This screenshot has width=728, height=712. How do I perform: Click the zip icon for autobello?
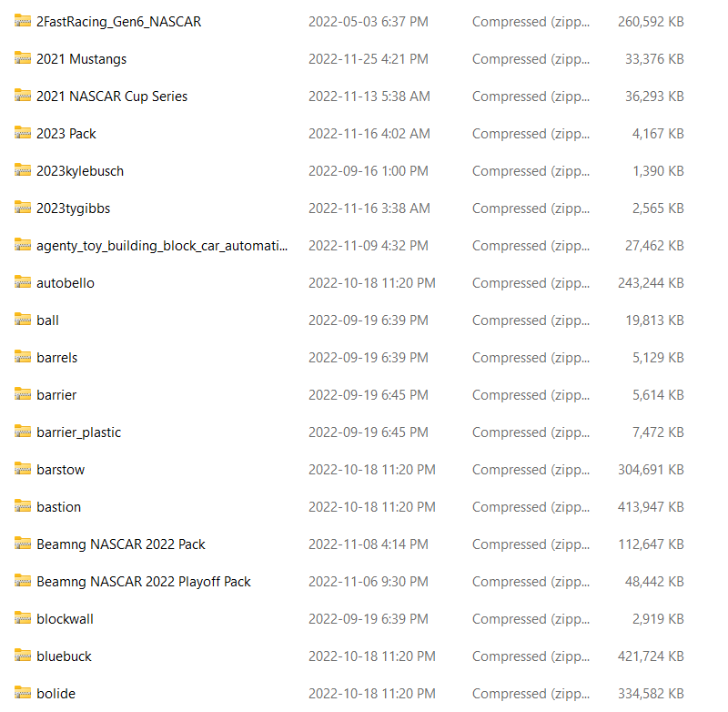(x=22, y=282)
